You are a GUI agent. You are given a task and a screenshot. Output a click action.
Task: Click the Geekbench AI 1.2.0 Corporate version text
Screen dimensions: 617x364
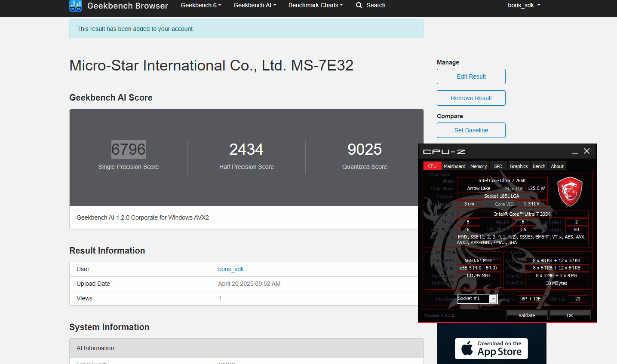coord(143,217)
